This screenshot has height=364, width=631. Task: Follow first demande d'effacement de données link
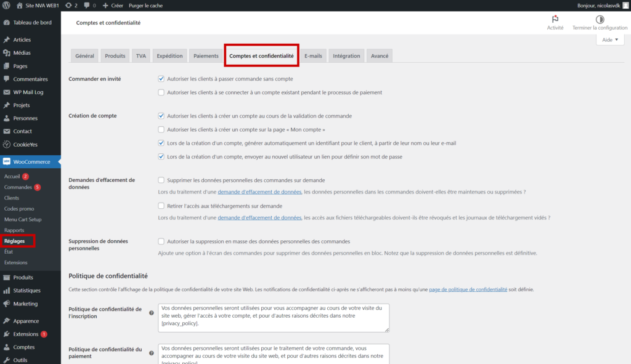(x=259, y=192)
